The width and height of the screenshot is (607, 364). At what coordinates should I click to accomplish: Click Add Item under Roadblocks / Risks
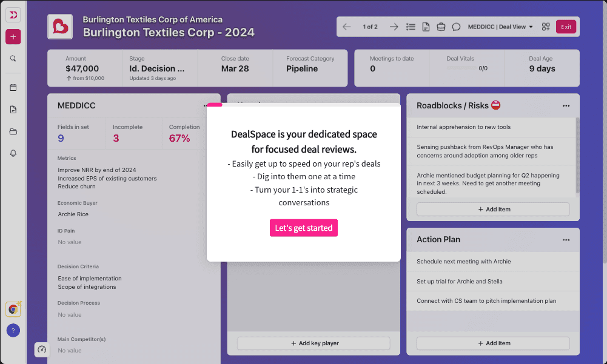point(492,209)
